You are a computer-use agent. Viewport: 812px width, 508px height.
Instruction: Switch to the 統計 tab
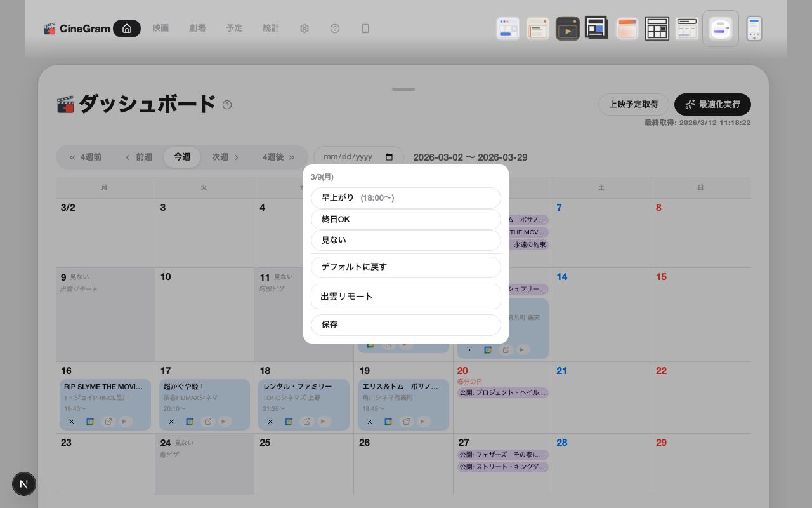coord(271,29)
